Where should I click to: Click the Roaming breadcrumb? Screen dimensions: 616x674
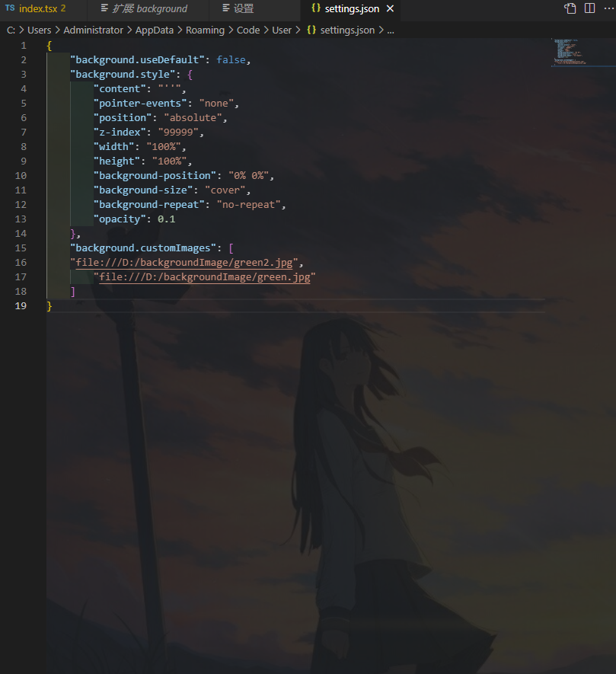(x=205, y=30)
